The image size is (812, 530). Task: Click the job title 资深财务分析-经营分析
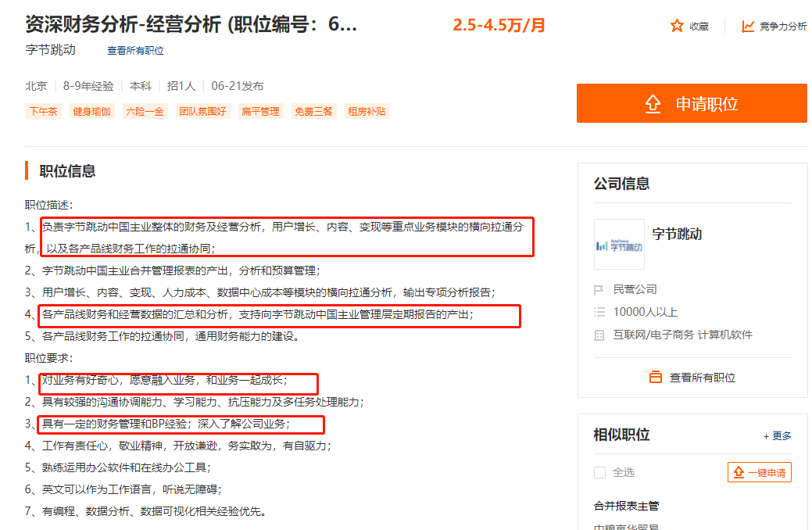tap(191, 24)
